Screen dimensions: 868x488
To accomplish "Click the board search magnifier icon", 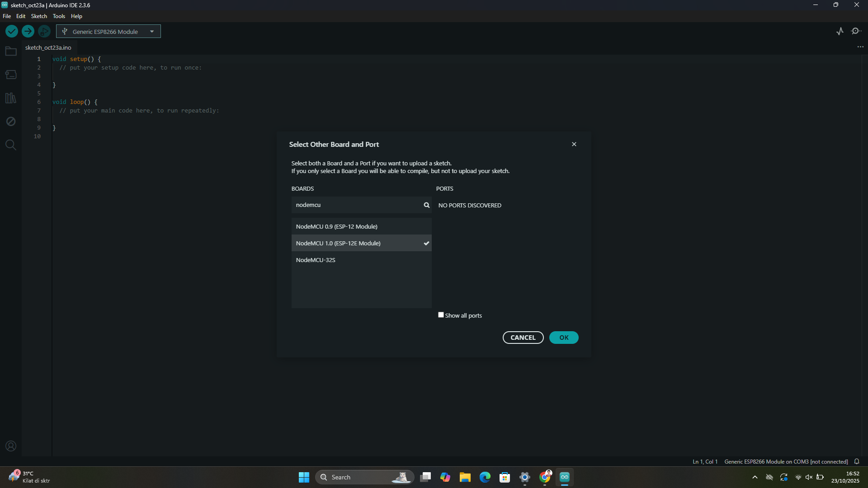I will (426, 205).
